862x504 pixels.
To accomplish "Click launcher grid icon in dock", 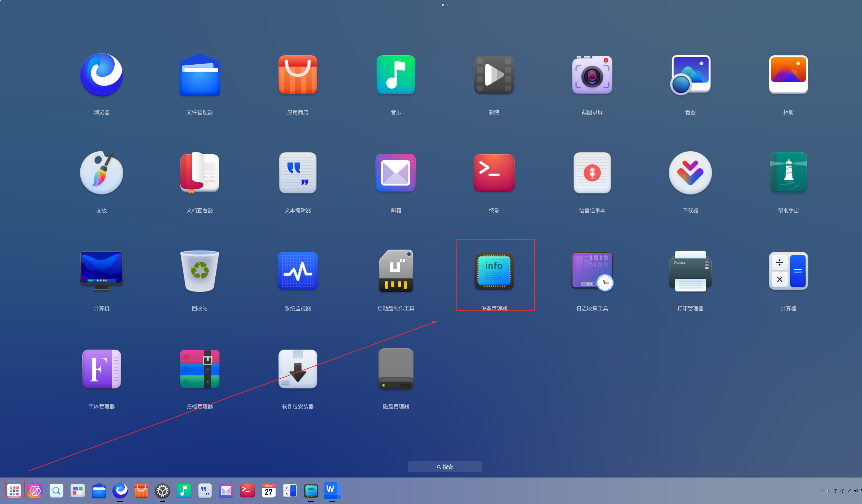I will (14, 491).
